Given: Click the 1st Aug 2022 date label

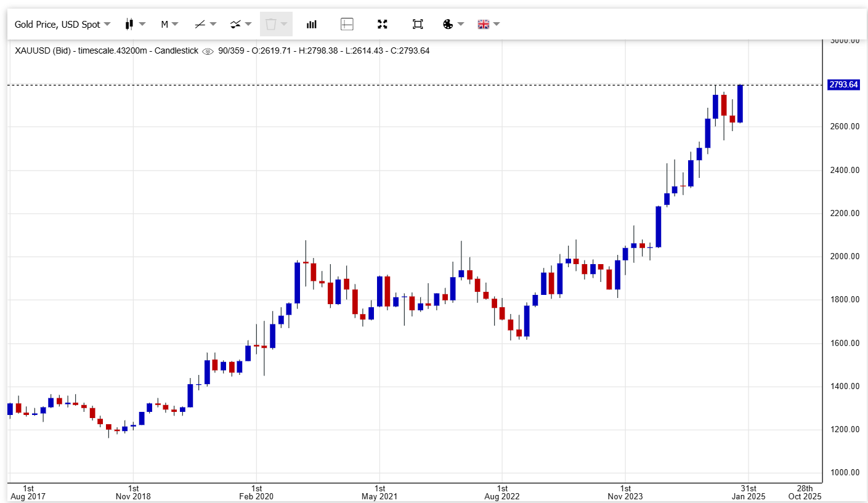Looking at the screenshot, I should (502, 493).
